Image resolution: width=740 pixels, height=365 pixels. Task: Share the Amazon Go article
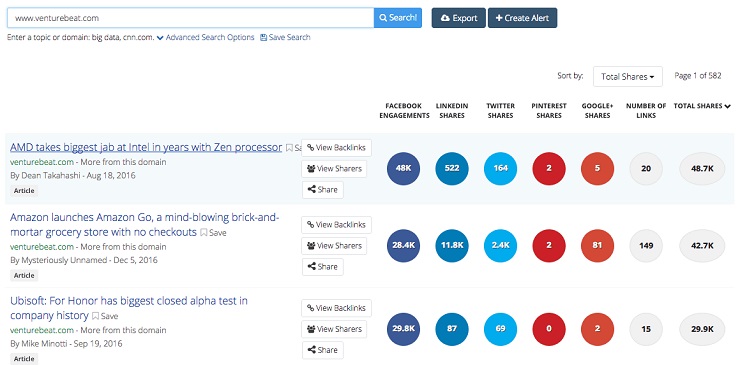click(x=323, y=266)
